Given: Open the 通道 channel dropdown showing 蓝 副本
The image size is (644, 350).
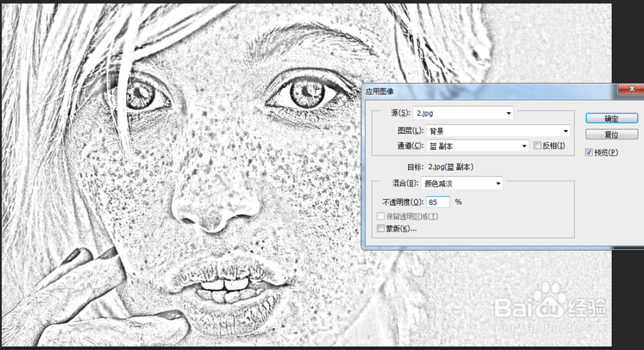Looking at the screenshot, I should click(x=478, y=146).
